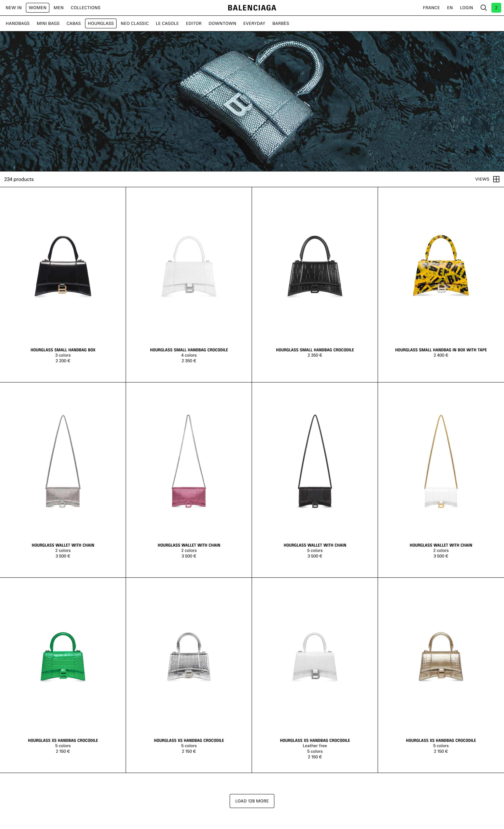Open green XS crocodile handbag image

point(63,656)
